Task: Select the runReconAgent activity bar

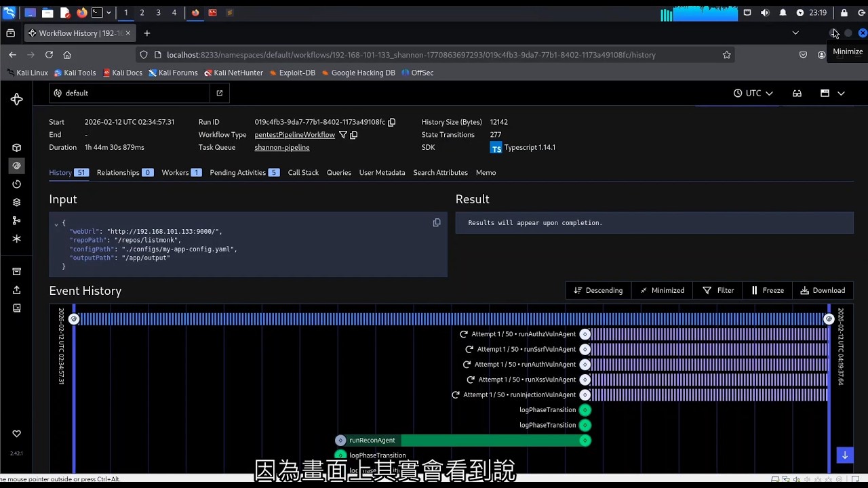Action: pos(463,441)
